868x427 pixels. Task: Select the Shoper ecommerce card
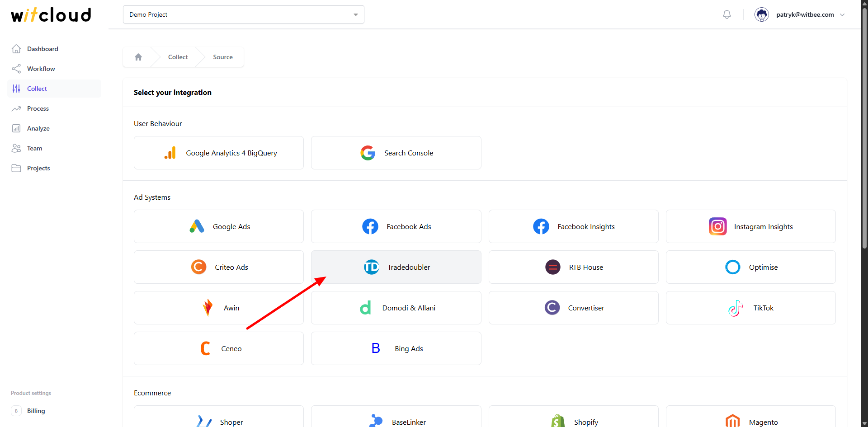(219, 417)
